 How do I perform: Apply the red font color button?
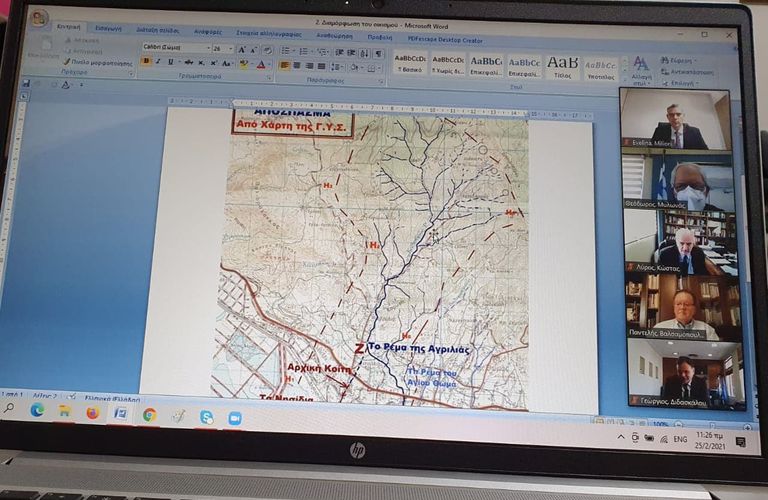click(x=261, y=65)
